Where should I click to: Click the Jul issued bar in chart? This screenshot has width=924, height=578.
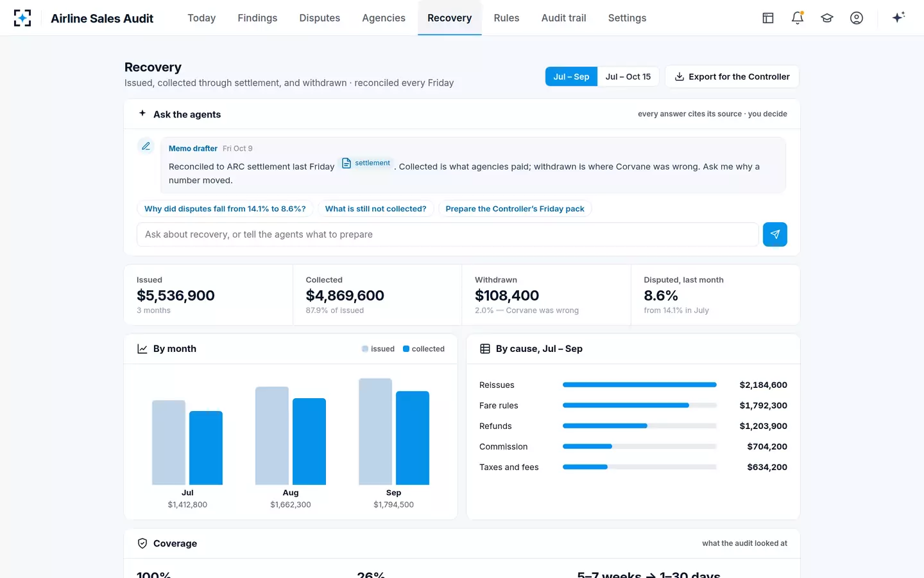tap(169, 442)
